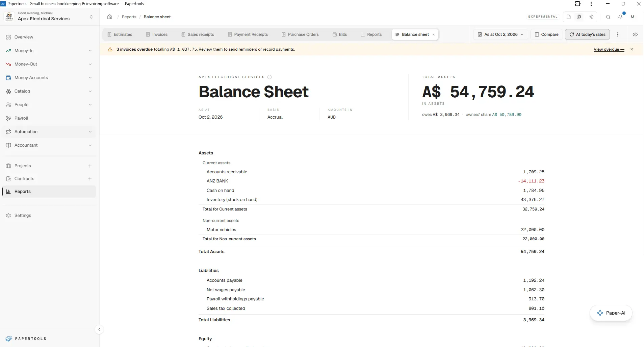Screen dimensions: 644x347
Task: Switch to the Bills tab
Action: [x=340, y=34]
